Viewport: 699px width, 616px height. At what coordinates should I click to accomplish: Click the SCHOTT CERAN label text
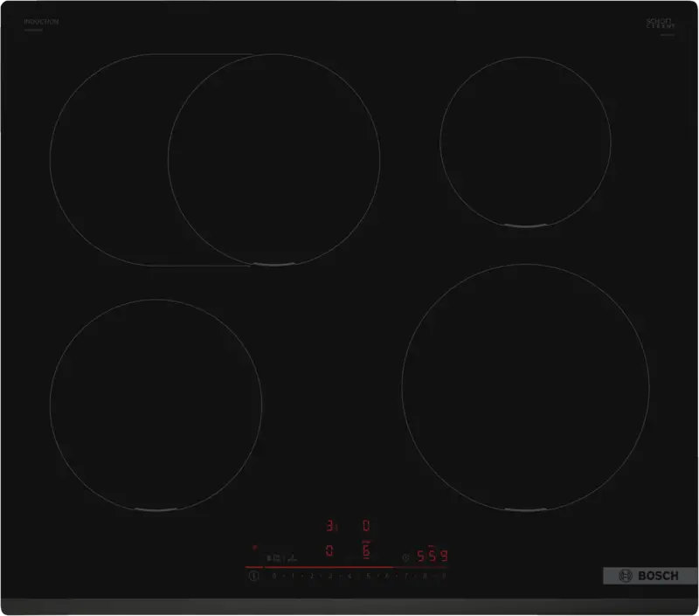coord(661,24)
